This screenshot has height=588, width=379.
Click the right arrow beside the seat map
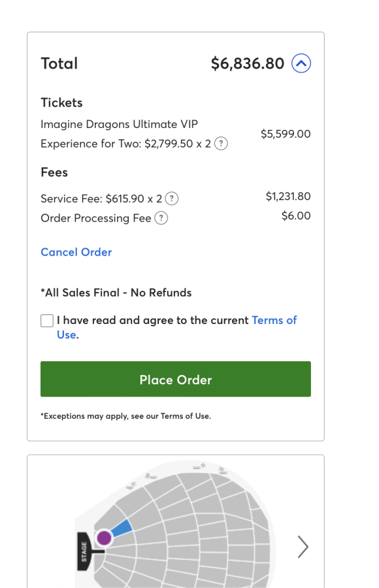pyautogui.click(x=303, y=547)
